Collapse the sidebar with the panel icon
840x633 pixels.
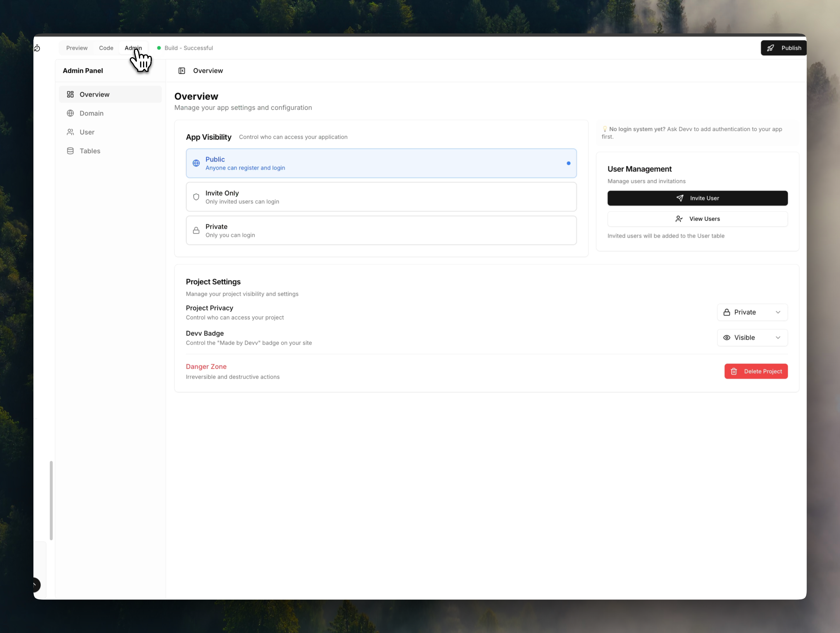click(181, 71)
